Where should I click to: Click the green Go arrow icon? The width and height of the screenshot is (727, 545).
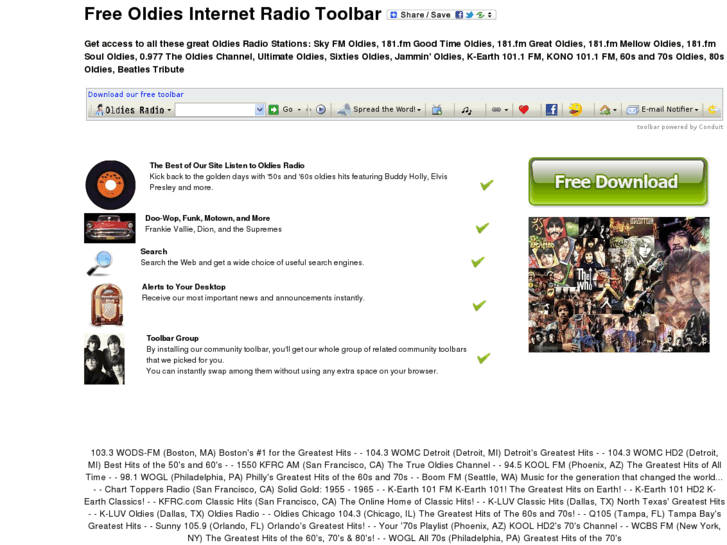pyautogui.click(x=274, y=109)
